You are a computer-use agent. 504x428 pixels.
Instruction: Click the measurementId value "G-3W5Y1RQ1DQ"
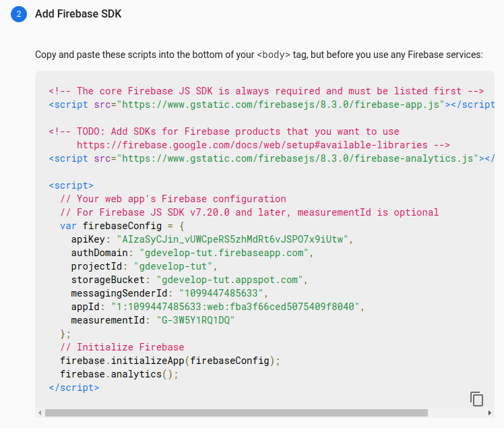pyautogui.click(x=195, y=320)
